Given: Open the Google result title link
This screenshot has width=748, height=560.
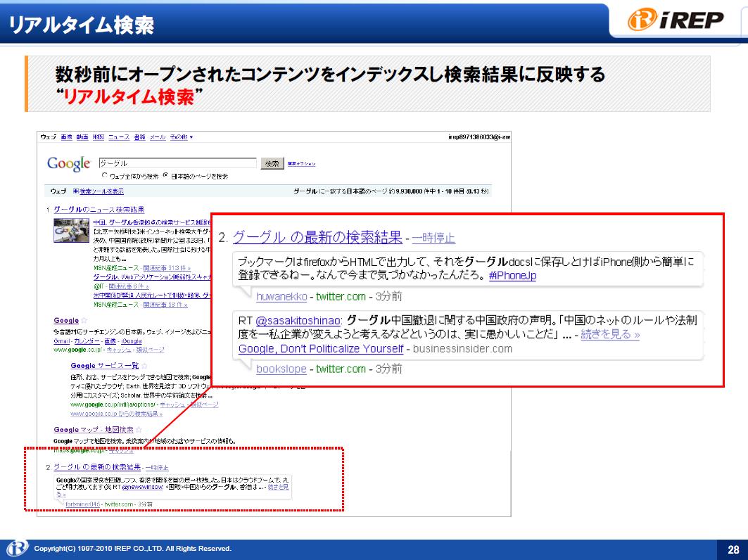Looking at the screenshot, I should [66, 321].
